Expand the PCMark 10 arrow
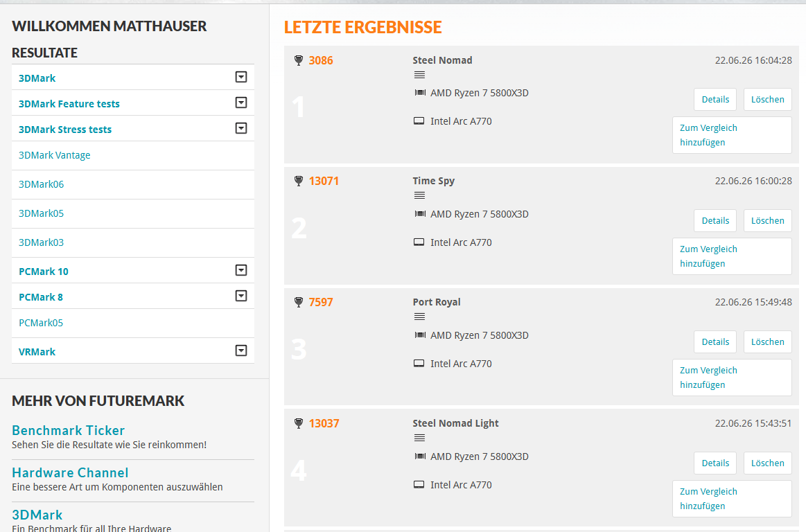The width and height of the screenshot is (806, 532). (x=241, y=270)
